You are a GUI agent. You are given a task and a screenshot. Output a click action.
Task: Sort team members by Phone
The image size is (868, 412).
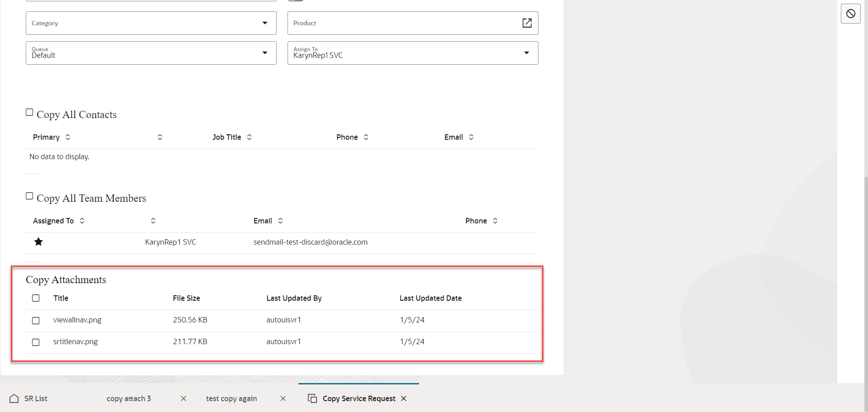tap(495, 221)
